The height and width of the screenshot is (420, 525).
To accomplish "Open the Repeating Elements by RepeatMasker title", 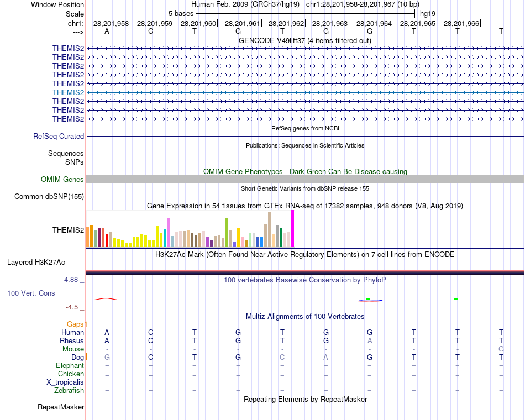I will tap(305, 400).
